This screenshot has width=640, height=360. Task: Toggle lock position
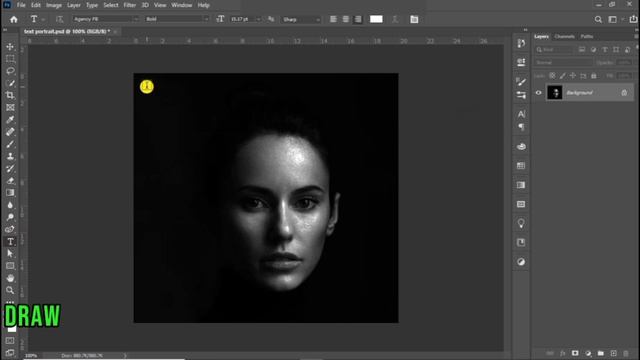pyautogui.click(x=573, y=76)
